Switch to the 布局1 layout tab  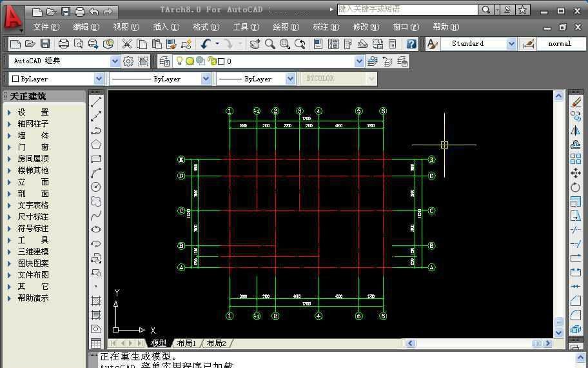pyautogui.click(x=186, y=343)
